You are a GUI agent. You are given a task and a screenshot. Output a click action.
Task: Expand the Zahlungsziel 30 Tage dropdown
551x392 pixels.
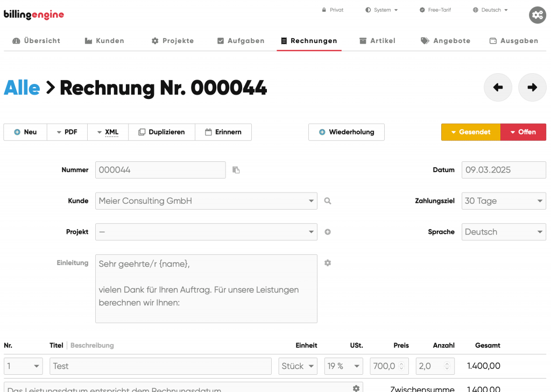(x=503, y=201)
